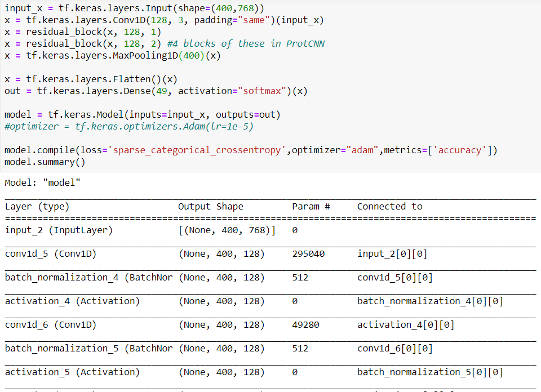Viewport: 541px width, 392px height.
Task: Click the output text 'Model: "model"'
Action: click(42, 182)
